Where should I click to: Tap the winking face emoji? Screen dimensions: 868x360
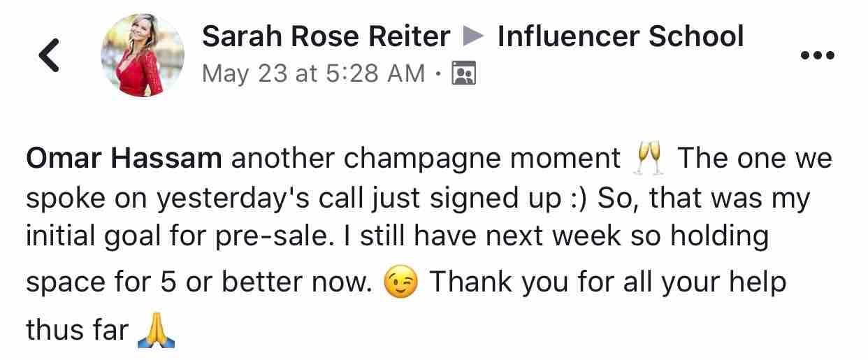(x=400, y=283)
